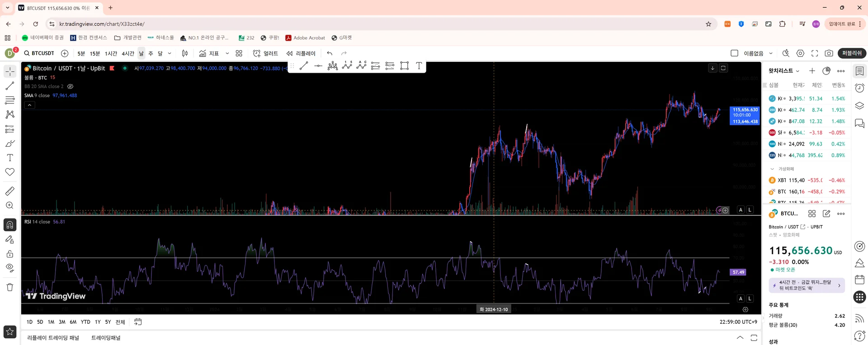The height and width of the screenshot is (345, 868).
Task: Select the 1D date range
Action: [29, 322]
